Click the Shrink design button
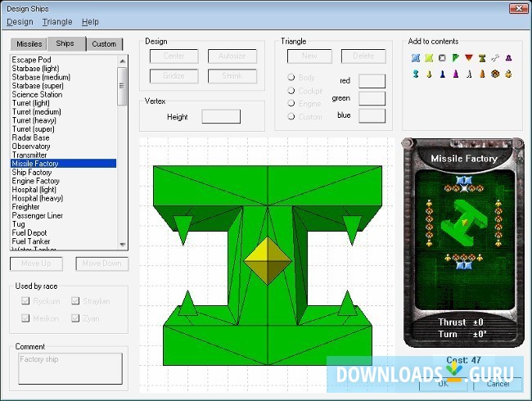Screen dimensions: 532x401 (x=232, y=76)
